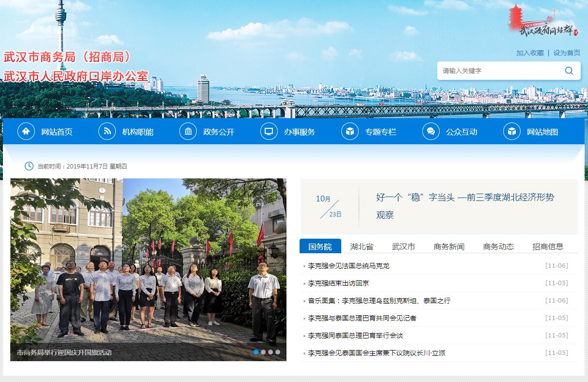The height and width of the screenshot is (382, 588).
Task: Select the 商务新闻 tab
Action: [x=449, y=246]
